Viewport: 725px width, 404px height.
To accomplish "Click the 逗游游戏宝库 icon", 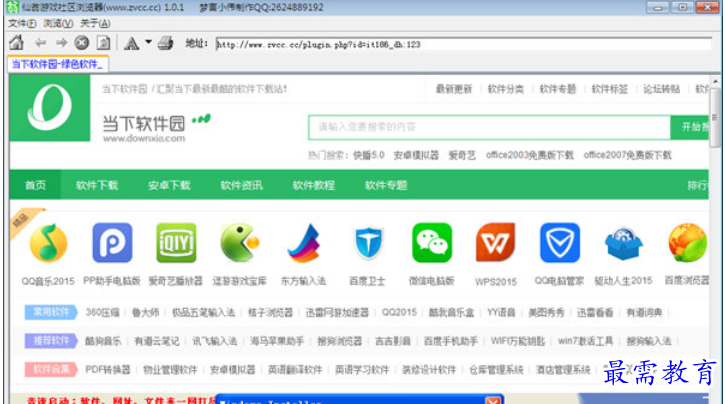I will pyautogui.click(x=240, y=243).
